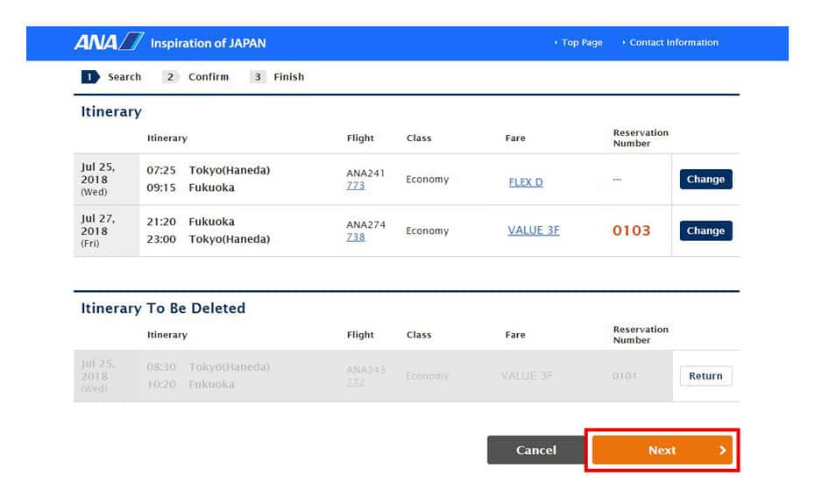Click the ANA logo in the header
Screen dimensions: 815x504
(x=110, y=41)
